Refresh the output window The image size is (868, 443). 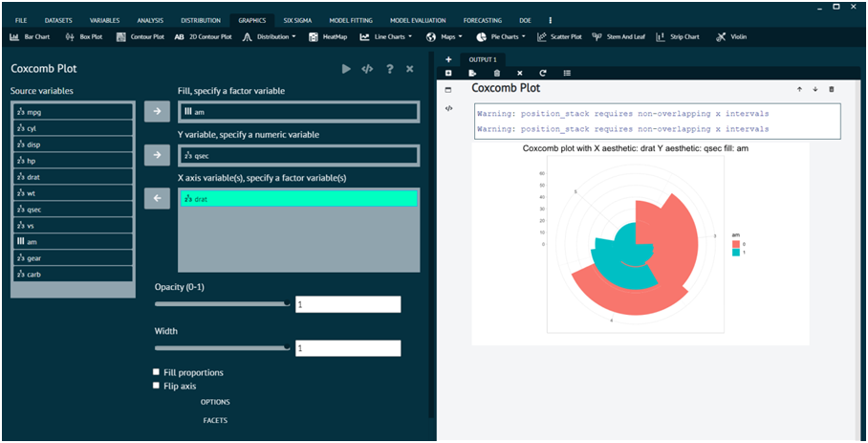pos(543,73)
